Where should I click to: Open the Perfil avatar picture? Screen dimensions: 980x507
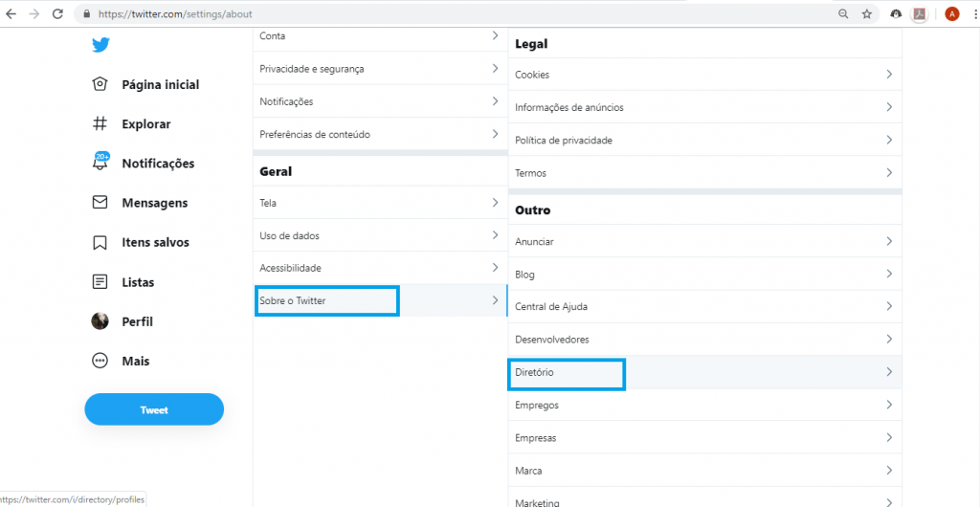[100, 321]
